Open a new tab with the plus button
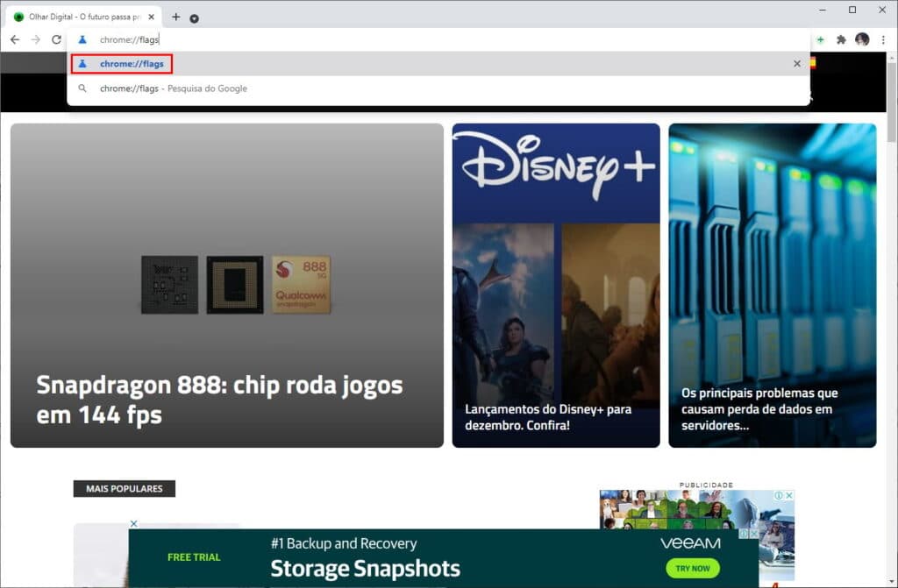898x588 pixels. pos(175,18)
